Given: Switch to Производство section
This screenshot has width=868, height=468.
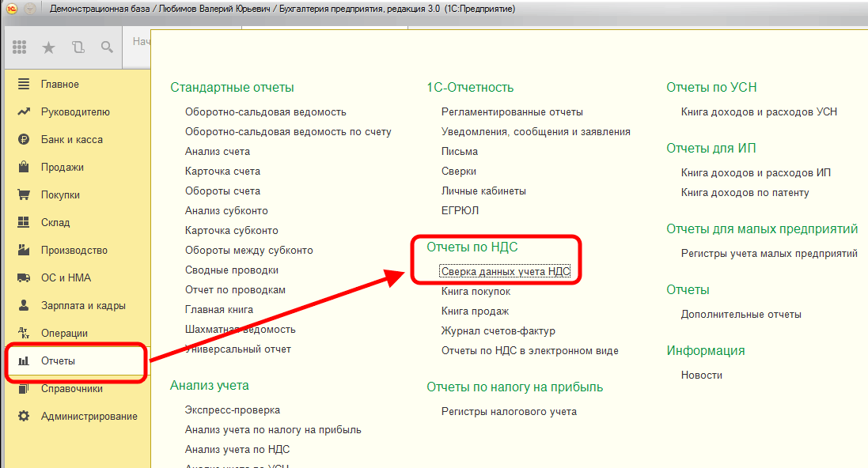Looking at the screenshot, I should [x=74, y=250].
